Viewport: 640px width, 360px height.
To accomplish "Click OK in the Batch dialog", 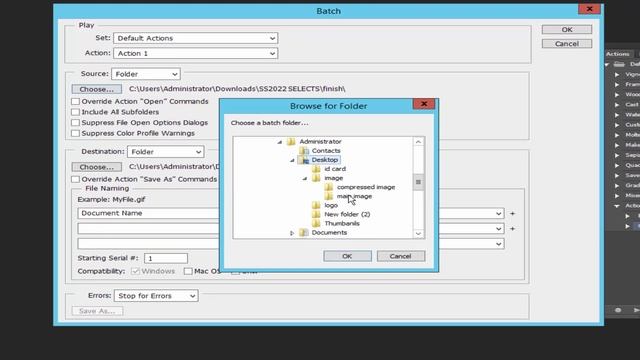I will [567, 29].
